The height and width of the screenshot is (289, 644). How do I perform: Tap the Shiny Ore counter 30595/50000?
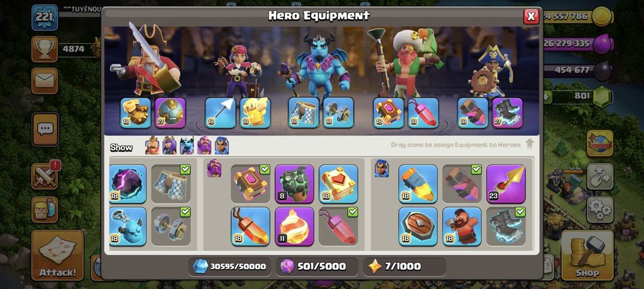229,266
